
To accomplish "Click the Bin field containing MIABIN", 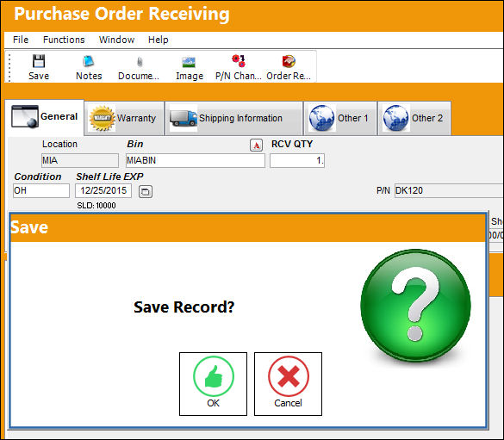I will pyautogui.click(x=196, y=160).
